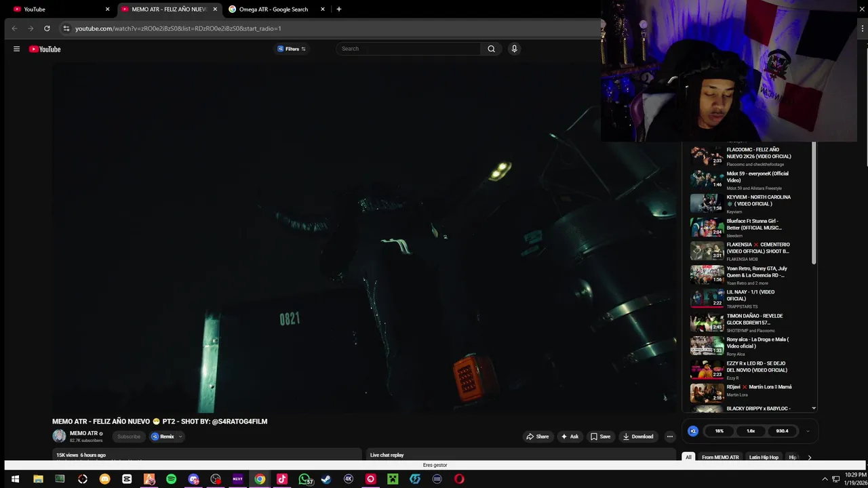Screen dimensions: 868x488
Task: Open the YouTube hamburger guide menu
Action: (16, 49)
